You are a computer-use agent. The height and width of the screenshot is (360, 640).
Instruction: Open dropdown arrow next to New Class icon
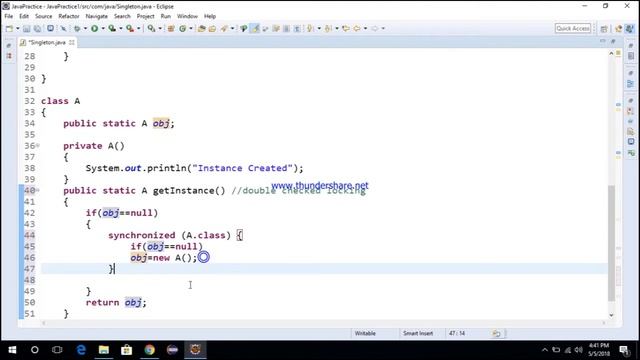(191, 28)
